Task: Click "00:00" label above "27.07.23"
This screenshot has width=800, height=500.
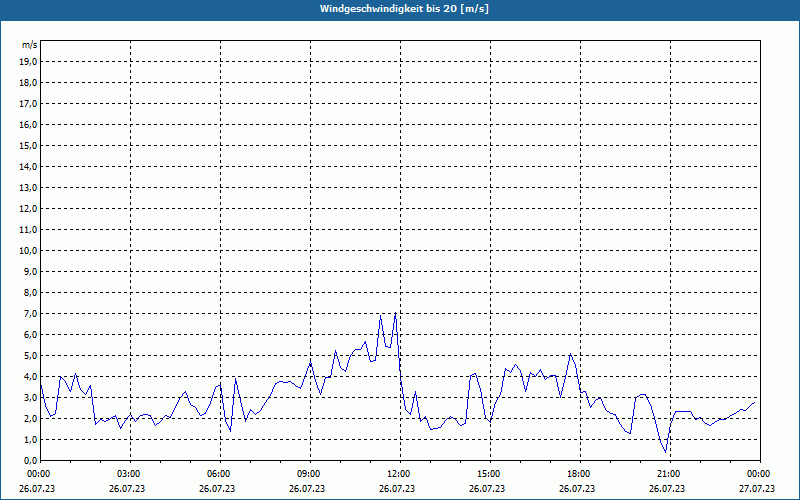Action: tap(760, 474)
